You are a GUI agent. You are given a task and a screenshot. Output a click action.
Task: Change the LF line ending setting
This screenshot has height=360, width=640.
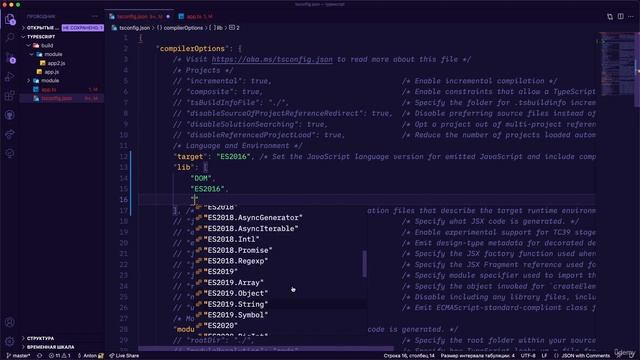pos(544,356)
